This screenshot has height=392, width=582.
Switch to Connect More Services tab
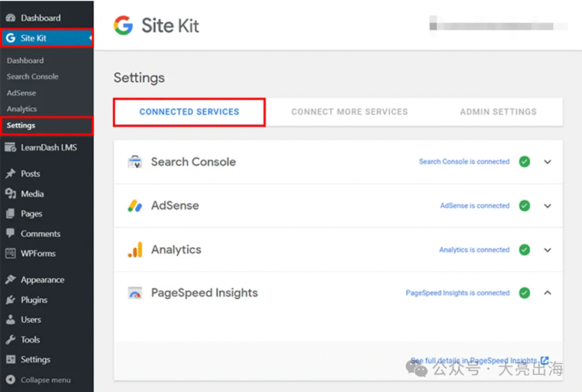350,112
